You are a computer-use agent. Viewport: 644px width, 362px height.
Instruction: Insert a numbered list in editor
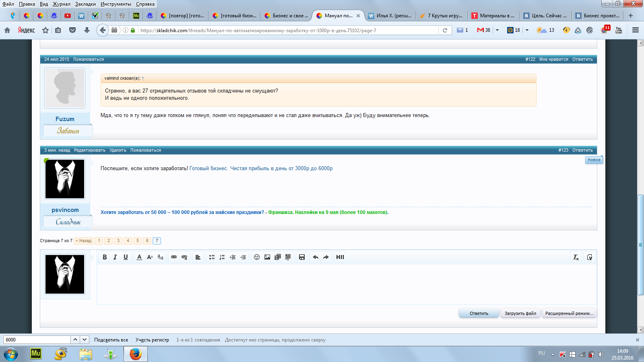(x=222, y=257)
